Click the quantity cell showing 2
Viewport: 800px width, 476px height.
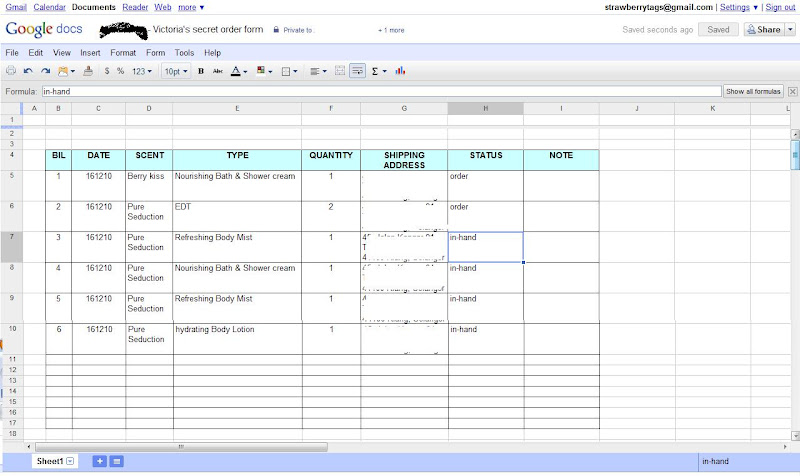(331, 216)
